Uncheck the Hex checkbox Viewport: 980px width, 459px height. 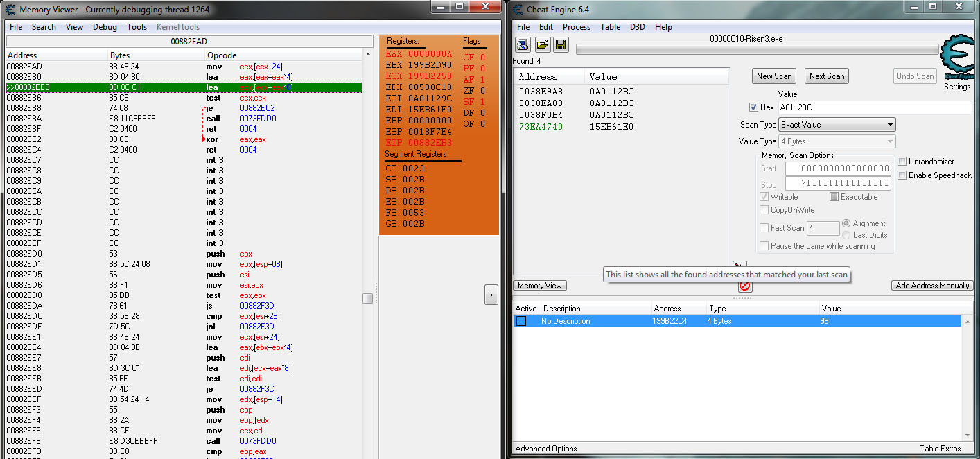754,107
